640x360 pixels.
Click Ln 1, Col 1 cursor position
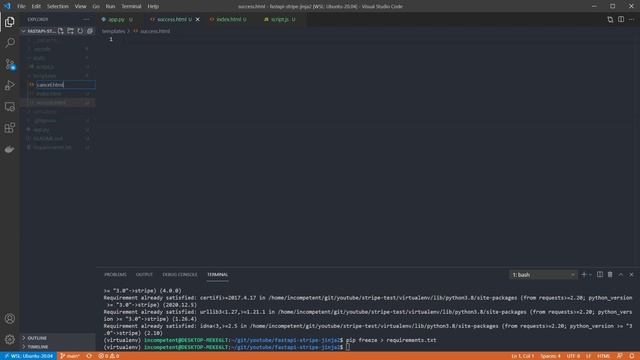522,356
